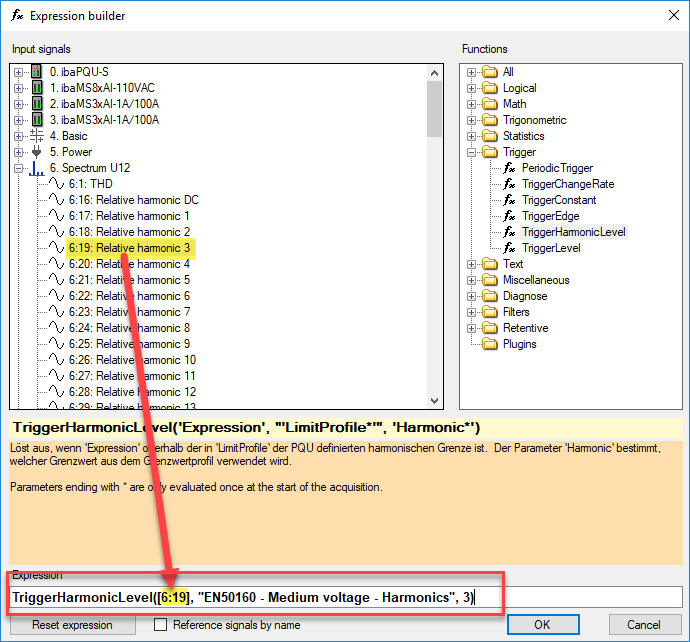The width and height of the screenshot is (690, 642).
Task: Click the Cancel button
Action: point(644,624)
